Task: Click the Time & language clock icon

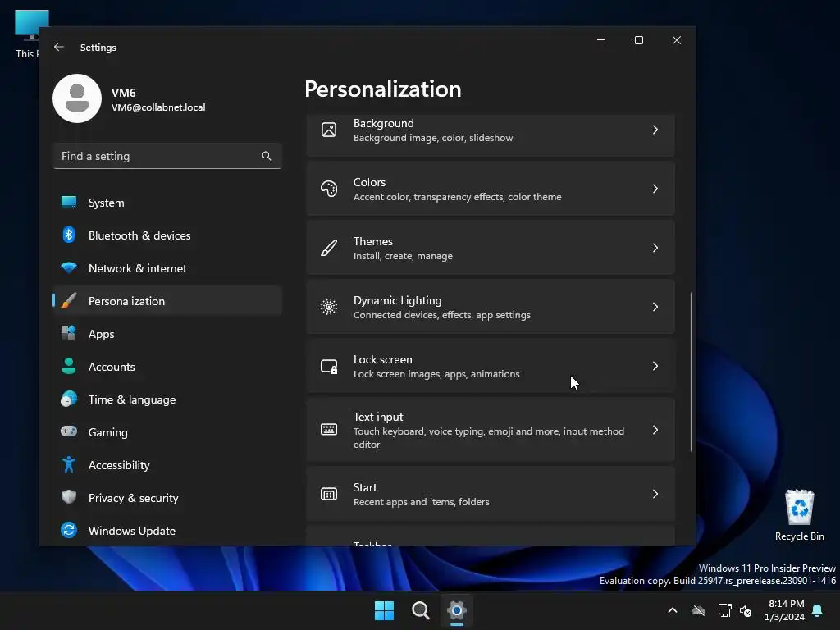Action: [69, 399]
